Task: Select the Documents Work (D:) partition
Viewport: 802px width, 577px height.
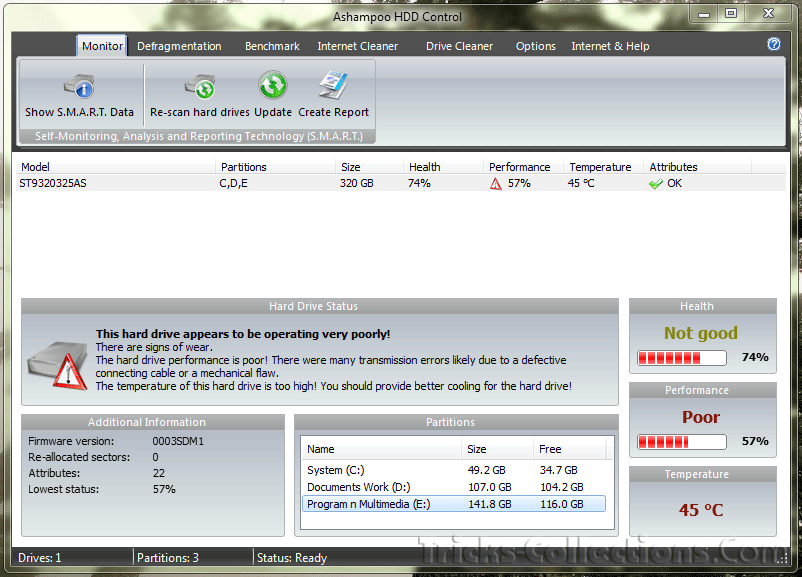Action: point(359,487)
